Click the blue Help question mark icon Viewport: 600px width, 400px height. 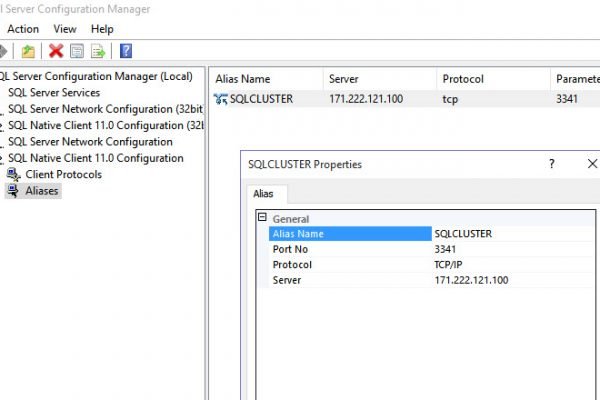click(126, 51)
